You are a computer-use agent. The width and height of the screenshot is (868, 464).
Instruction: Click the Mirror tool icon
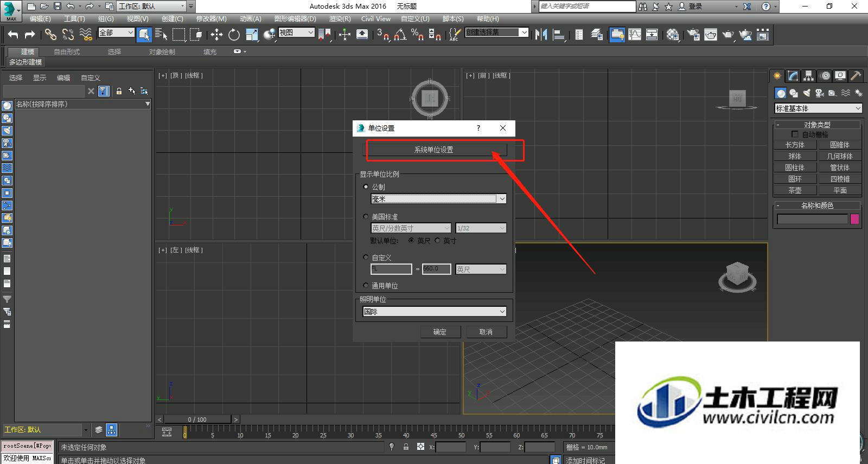[541, 35]
